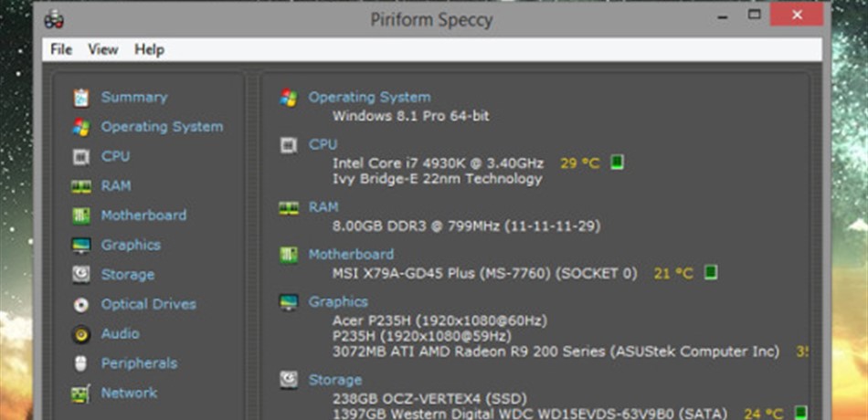This screenshot has height=420, width=868.
Task: Click the Motherboard heading in main panel
Action: click(x=351, y=254)
